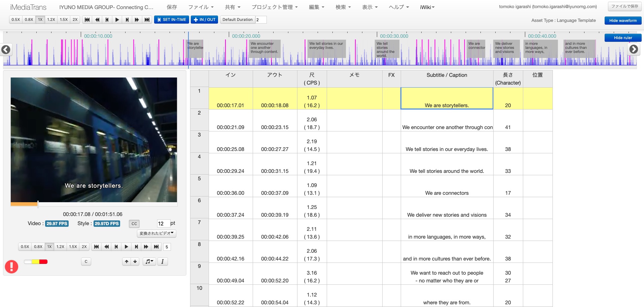Open the 編集 menu

(317, 7)
